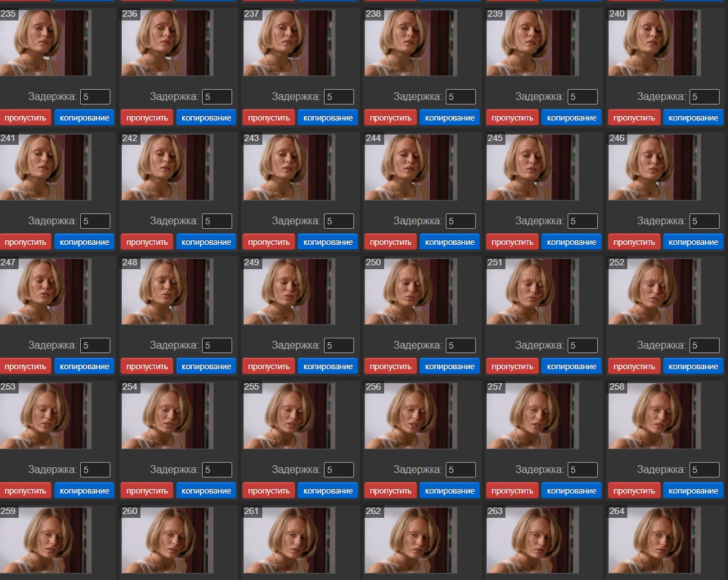Click skip button for frame 235
Viewport: 728px width, 580px height.
click(x=26, y=118)
